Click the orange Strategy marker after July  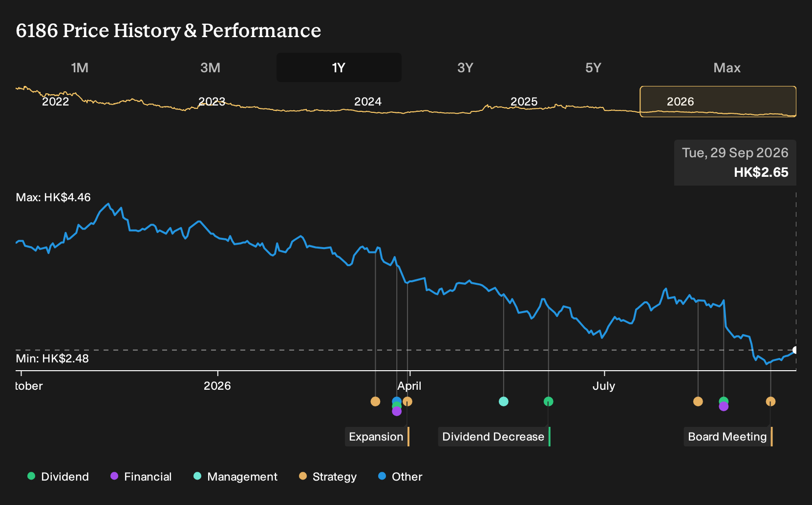[x=698, y=401]
